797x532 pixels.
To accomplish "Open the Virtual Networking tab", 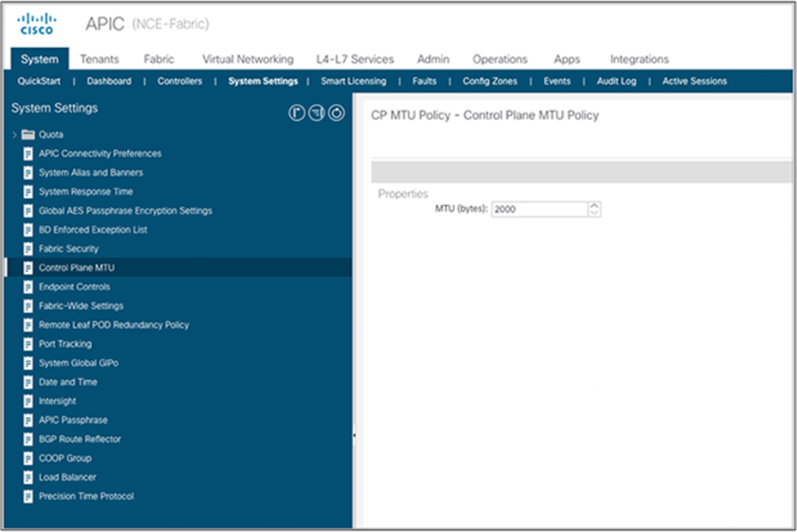I will point(248,59).
